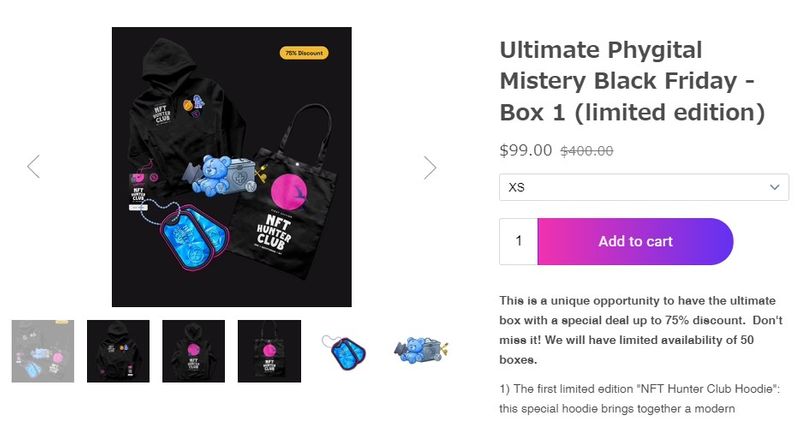Click the Add to cart button
Image resolution: width=800 pixels, height=422 pixels.
pyautogui.click(x=635, y=241)
